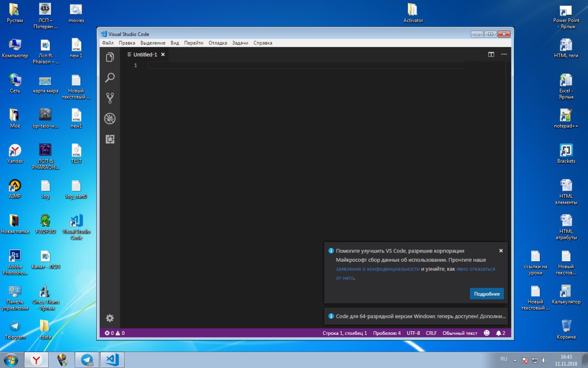Click the taskbar clock 16:43

coord(566,360)
